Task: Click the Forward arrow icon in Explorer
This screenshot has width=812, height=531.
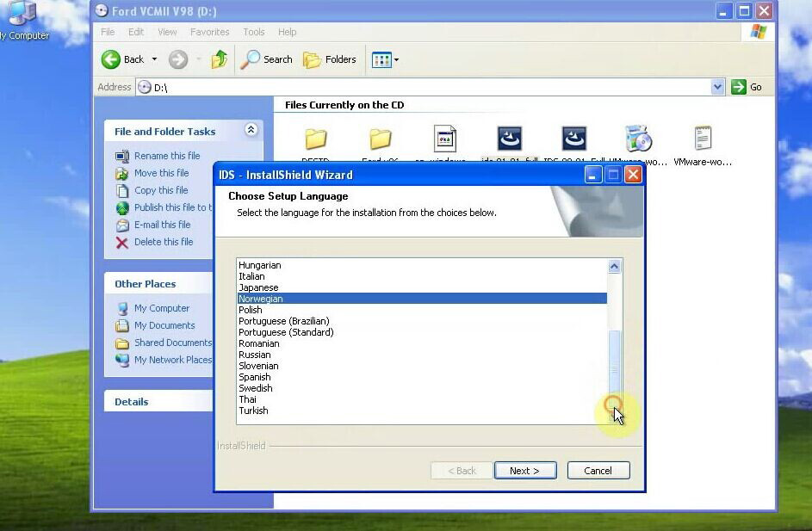Action: pos(178,59)
